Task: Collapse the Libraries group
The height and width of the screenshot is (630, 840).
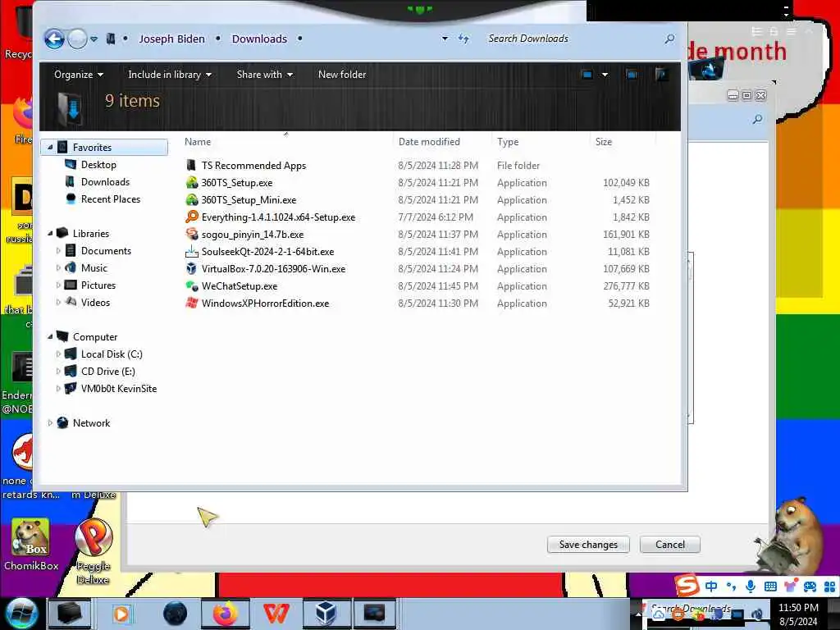Action: 50,234
